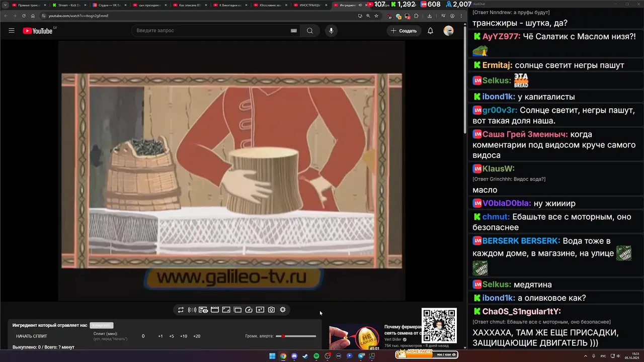Open the Создать create menu

(404, 31)
